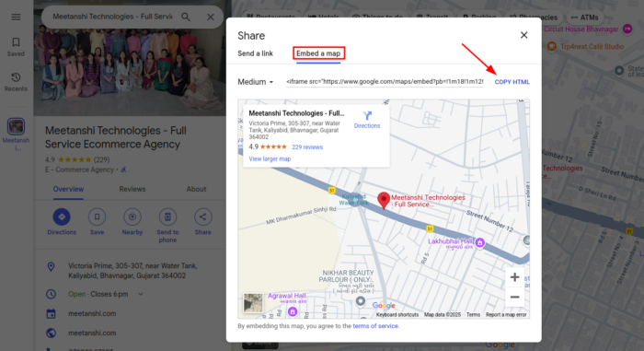Click Report a map error link
644x351 pixels.
(506, 315)
